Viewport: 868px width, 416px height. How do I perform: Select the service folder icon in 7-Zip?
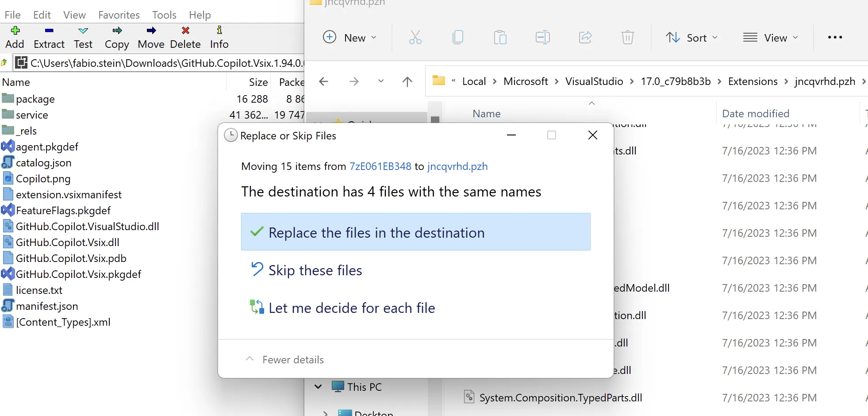8,114
